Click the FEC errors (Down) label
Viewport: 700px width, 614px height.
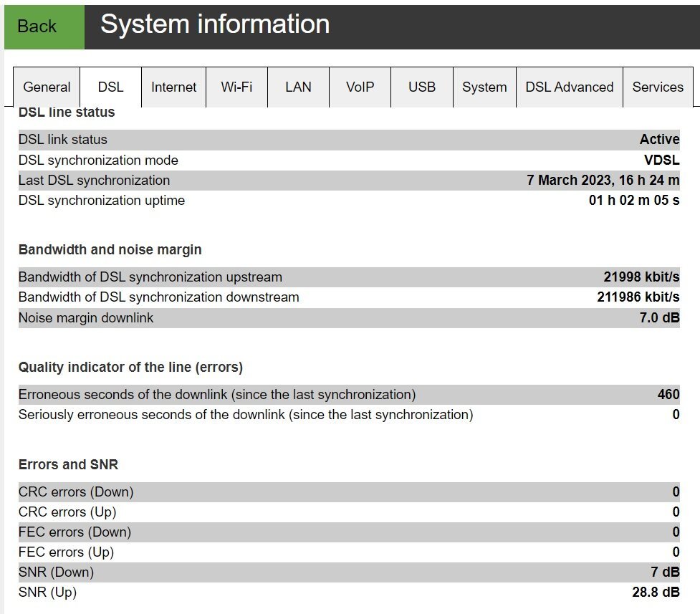[x=75, y=532]
